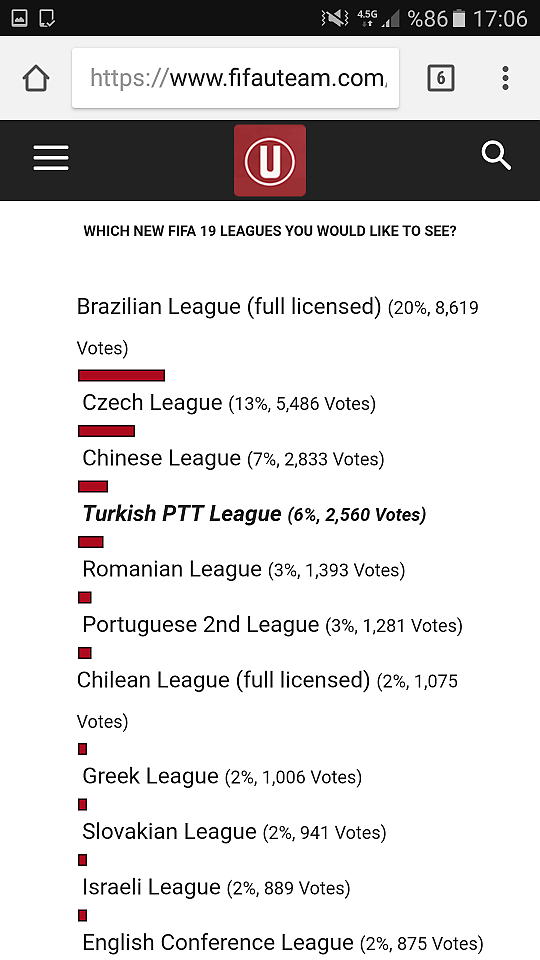Click the Chinese League red vote bar

(93, 487)
